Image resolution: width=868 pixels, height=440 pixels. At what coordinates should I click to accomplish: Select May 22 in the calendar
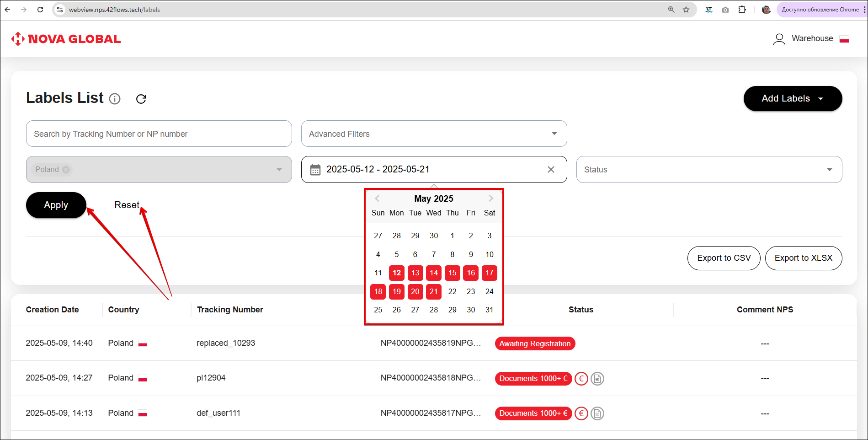click(452, 291)
